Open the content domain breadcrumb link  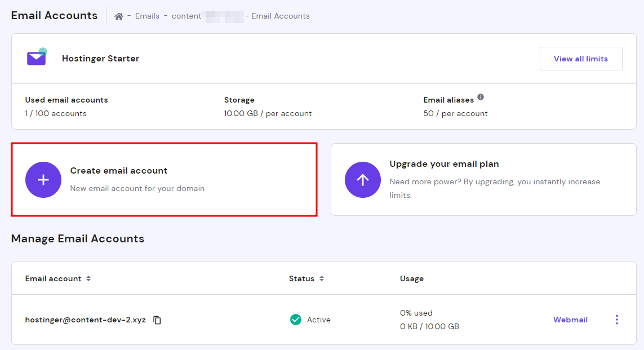click(187, 16)
